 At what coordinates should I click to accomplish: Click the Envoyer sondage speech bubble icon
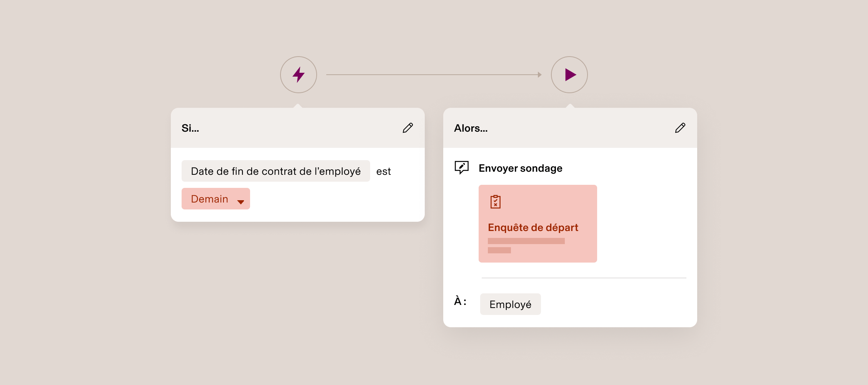[461, 167]
